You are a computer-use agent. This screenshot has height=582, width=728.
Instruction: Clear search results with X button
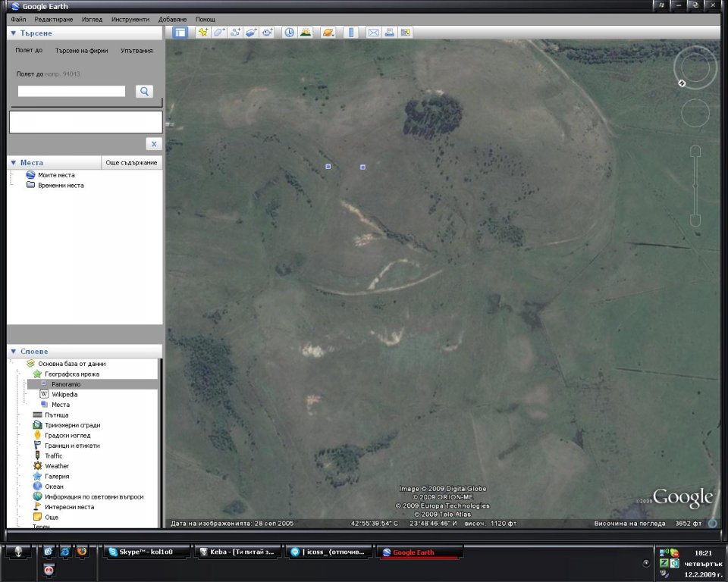pos(153,144)
